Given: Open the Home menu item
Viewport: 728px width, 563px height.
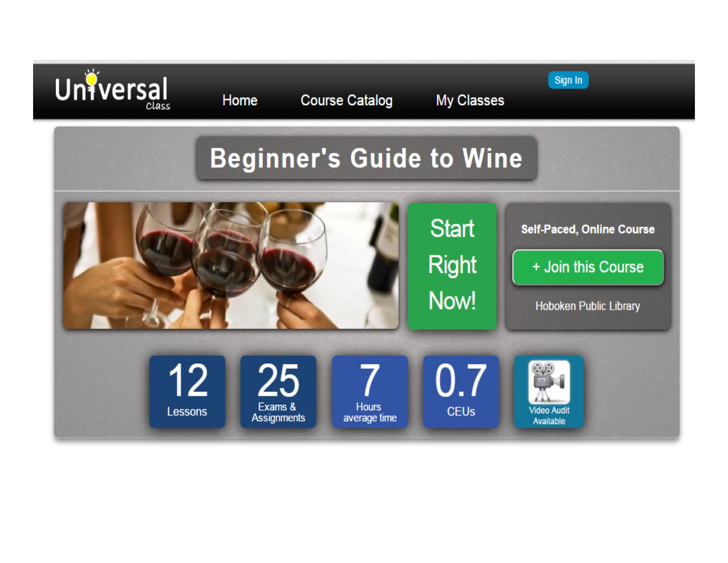Looking at the screenshot, I should pos(240,100).
